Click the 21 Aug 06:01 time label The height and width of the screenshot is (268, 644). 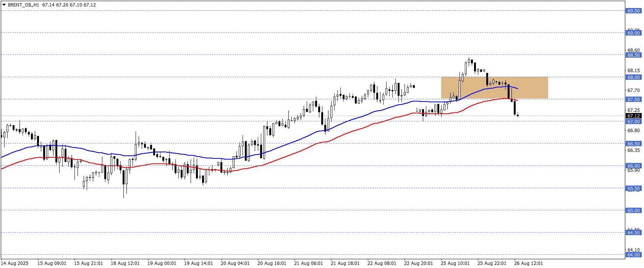pyautogui.click(x=309, y=263)
